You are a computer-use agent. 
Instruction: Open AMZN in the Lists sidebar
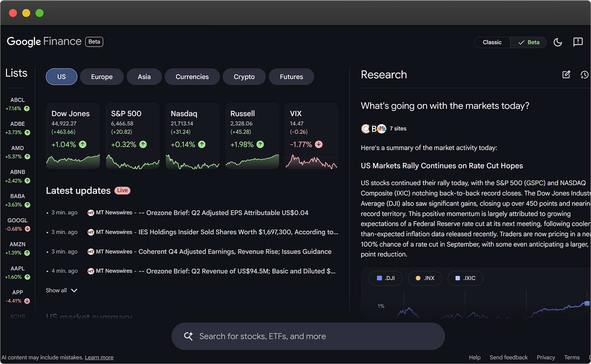point(17,248)
